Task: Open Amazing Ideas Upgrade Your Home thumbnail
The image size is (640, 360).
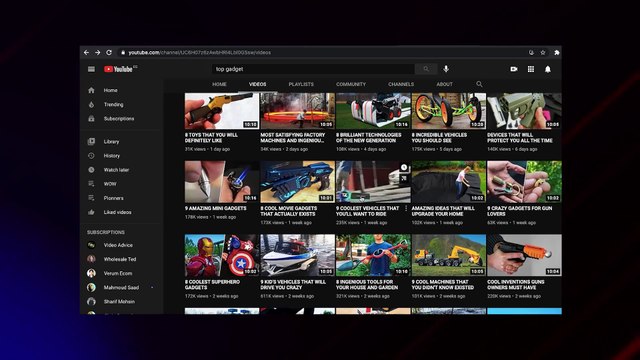Action: coord(449,182)
